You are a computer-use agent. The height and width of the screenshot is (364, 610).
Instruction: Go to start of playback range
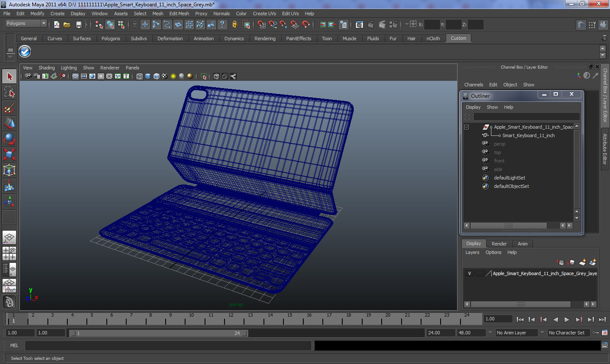pos(520,320)
